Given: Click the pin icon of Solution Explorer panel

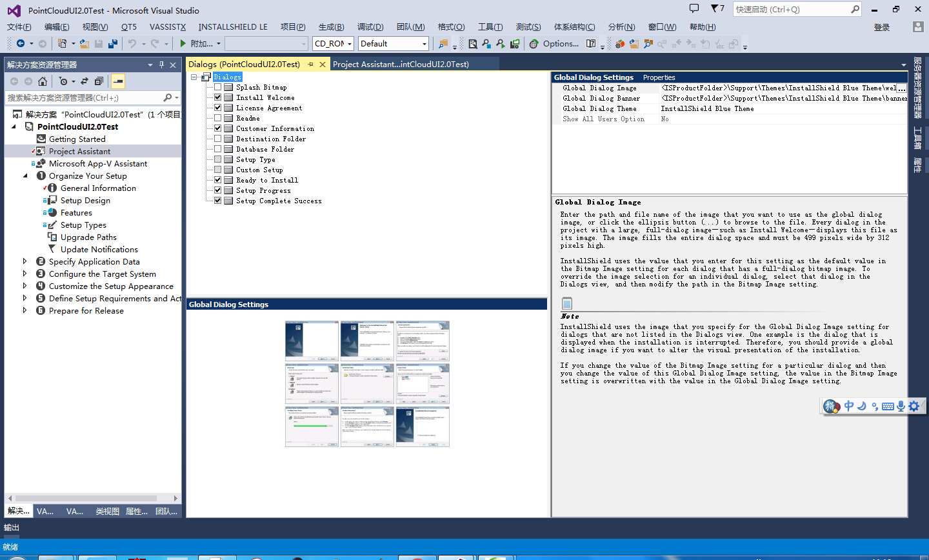Looking at the screenshot, I should 162,65.
